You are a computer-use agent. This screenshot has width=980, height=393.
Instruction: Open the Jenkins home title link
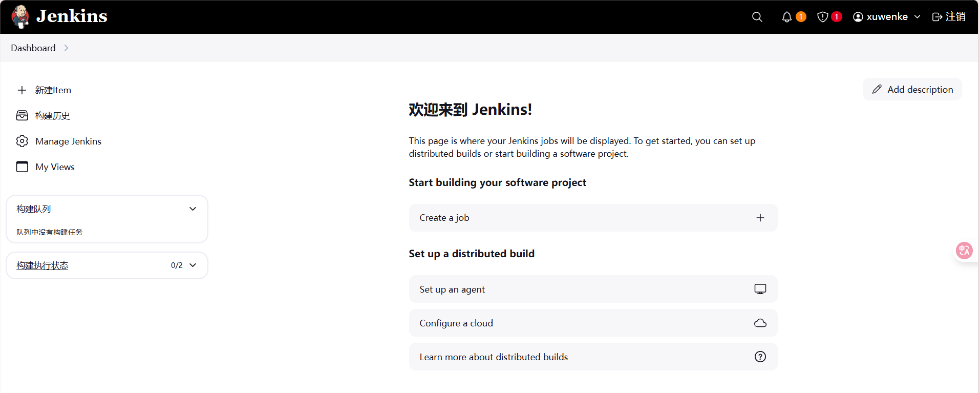[72, 16]
